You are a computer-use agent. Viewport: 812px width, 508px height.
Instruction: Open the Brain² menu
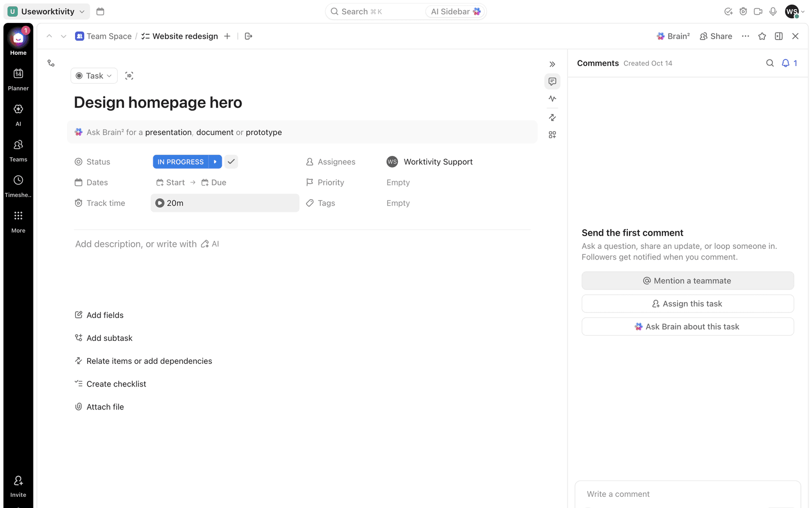(673, 36)
